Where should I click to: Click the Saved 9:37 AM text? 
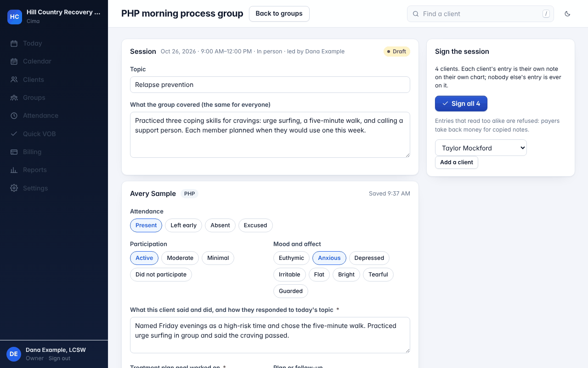390,194
